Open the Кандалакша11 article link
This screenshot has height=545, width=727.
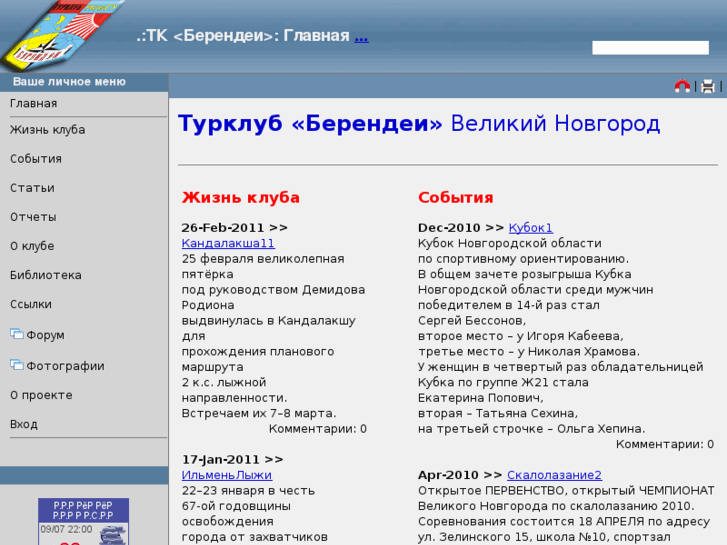pyautogui.click(x=228, y=243)
